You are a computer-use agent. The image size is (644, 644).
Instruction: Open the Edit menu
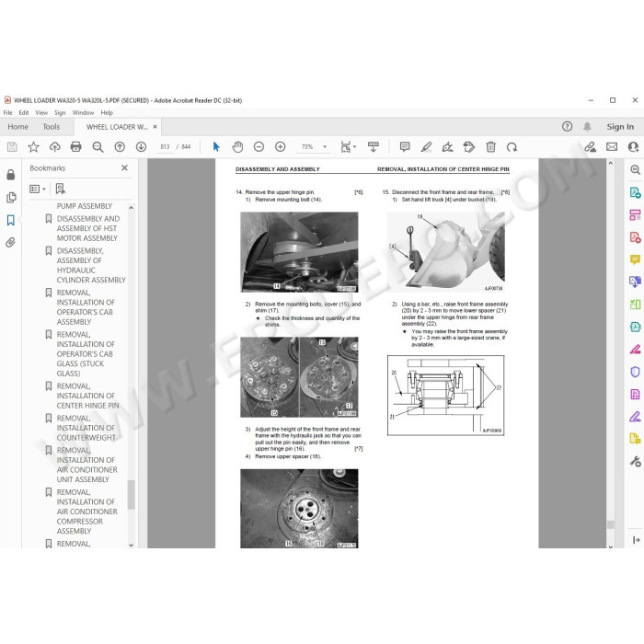[x=24, y=112]
